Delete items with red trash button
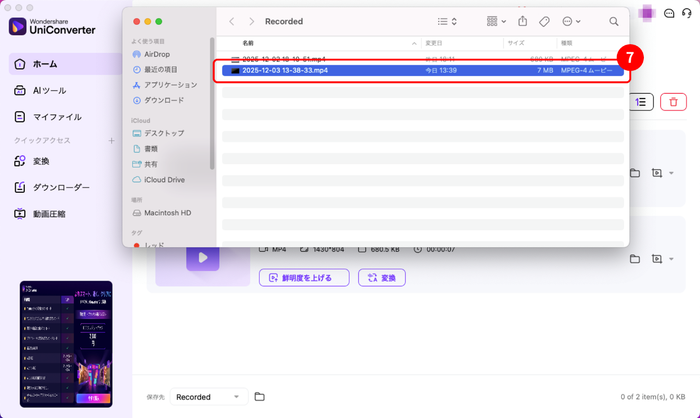 coord(673,101)
